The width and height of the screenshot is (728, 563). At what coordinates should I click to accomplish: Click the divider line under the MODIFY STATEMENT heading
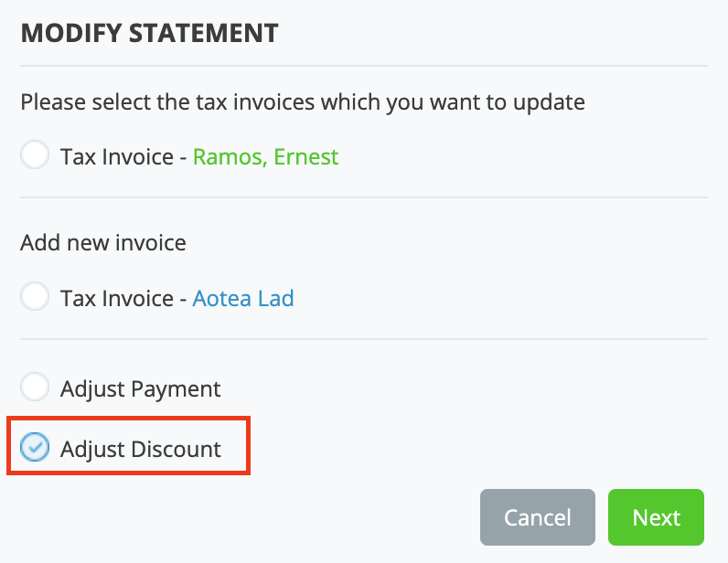point(364,66)
